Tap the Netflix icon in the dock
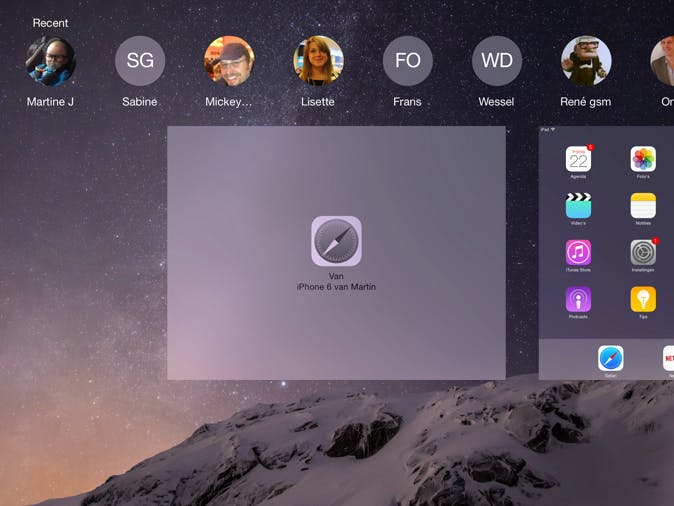 point(668,358)
